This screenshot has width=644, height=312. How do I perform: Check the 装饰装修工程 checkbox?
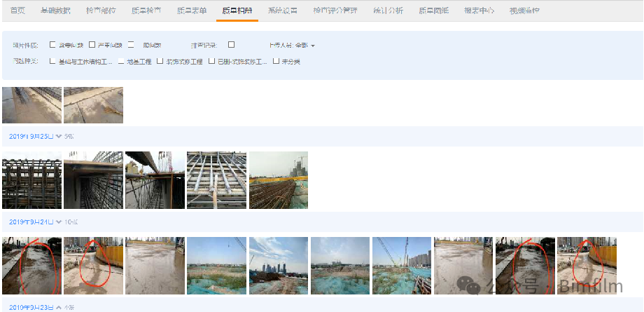pyautogui.click(x=160, y=61)
